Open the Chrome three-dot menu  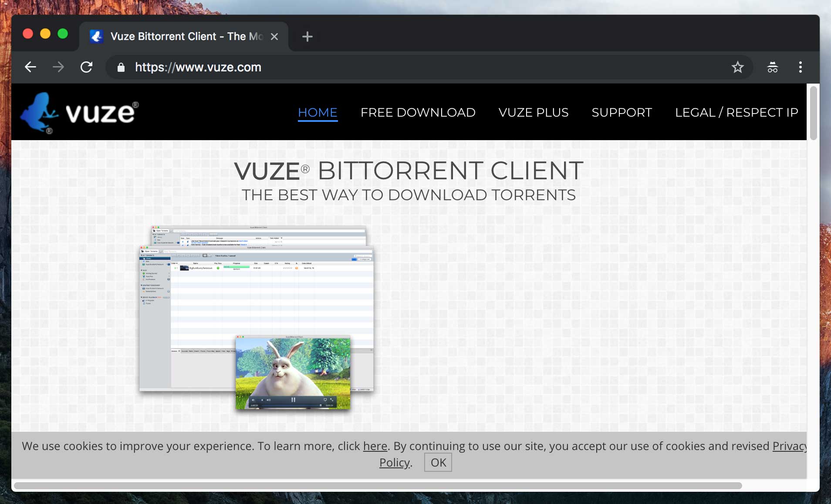pos(800,67)
